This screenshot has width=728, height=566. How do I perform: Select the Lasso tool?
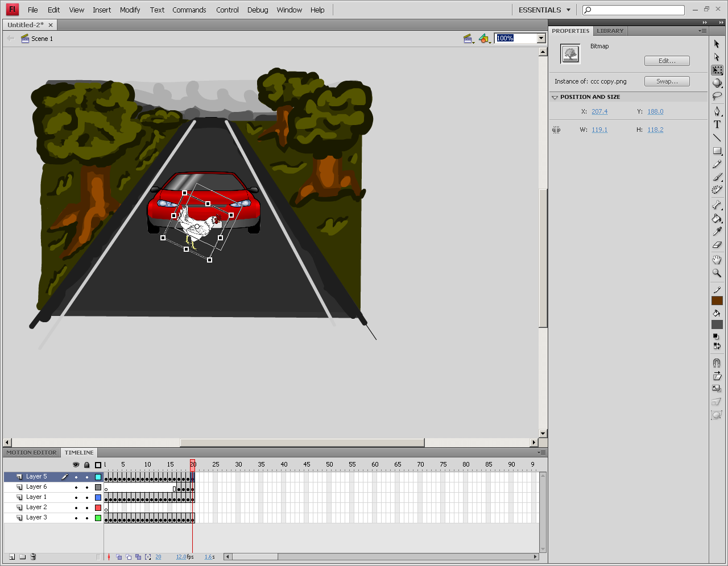coord(717,97)
